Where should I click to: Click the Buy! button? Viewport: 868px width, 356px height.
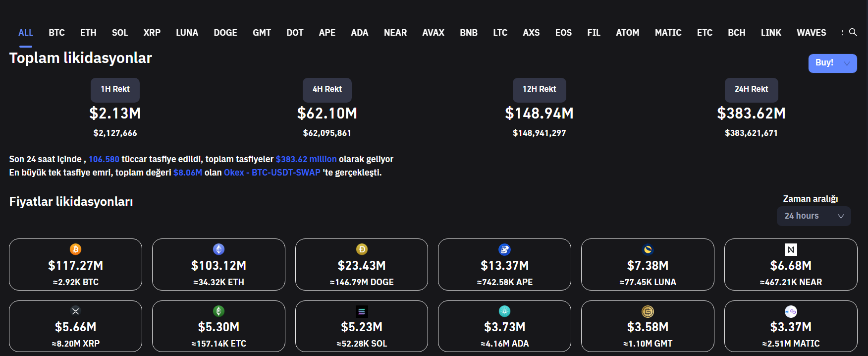click(824, 63)
